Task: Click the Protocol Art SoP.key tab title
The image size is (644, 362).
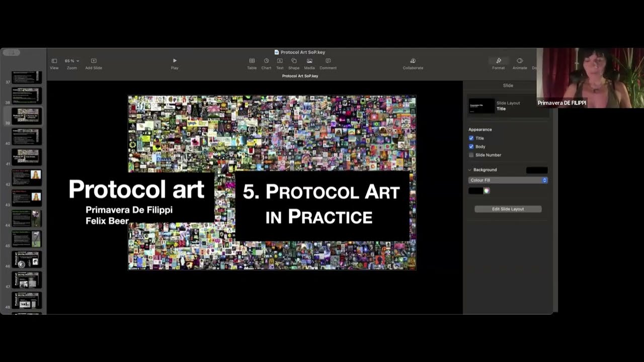Action: [x=300, y=76]
